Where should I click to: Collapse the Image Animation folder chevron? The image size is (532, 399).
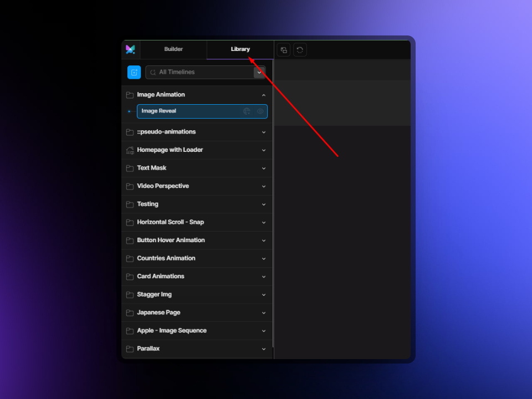click(264, 95)
